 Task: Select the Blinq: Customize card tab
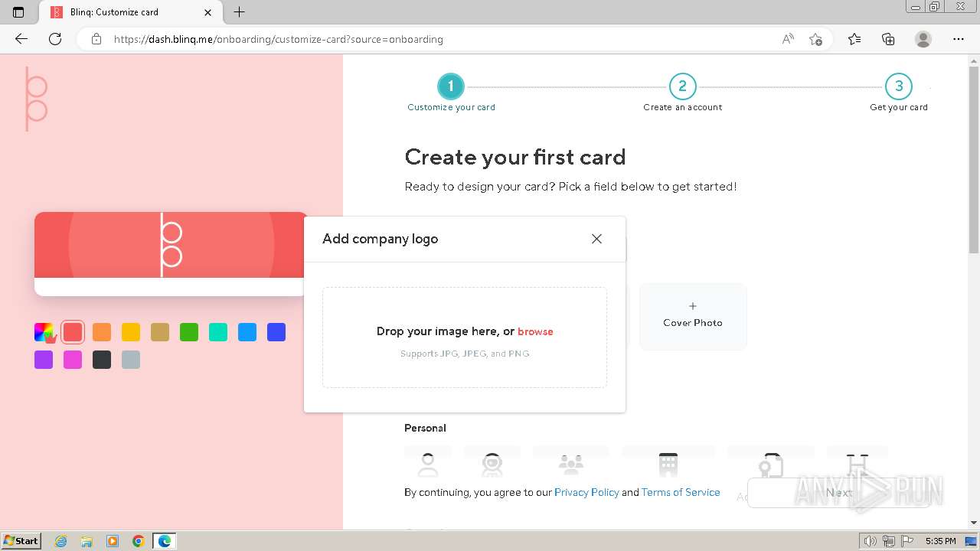pos(130,12)
